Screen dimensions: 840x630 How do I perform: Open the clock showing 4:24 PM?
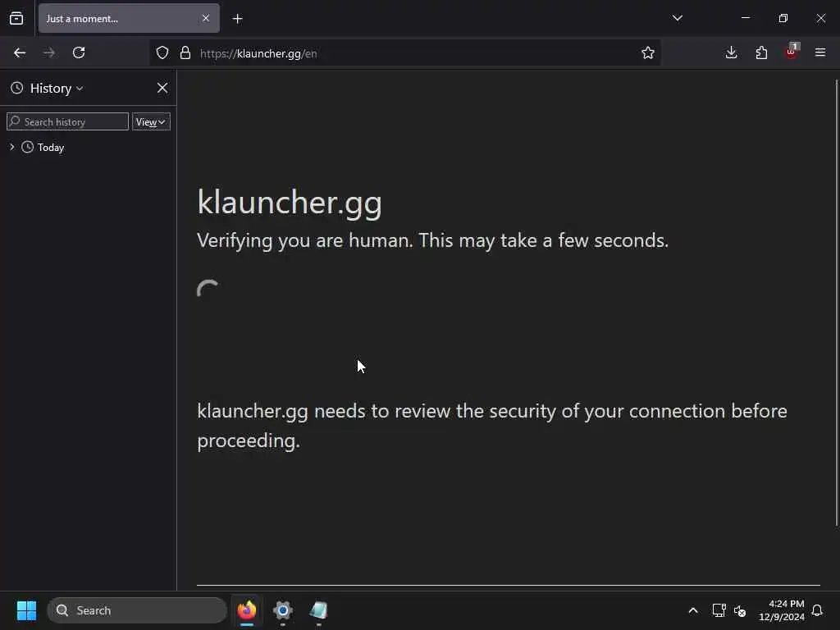tap(782, 610)
